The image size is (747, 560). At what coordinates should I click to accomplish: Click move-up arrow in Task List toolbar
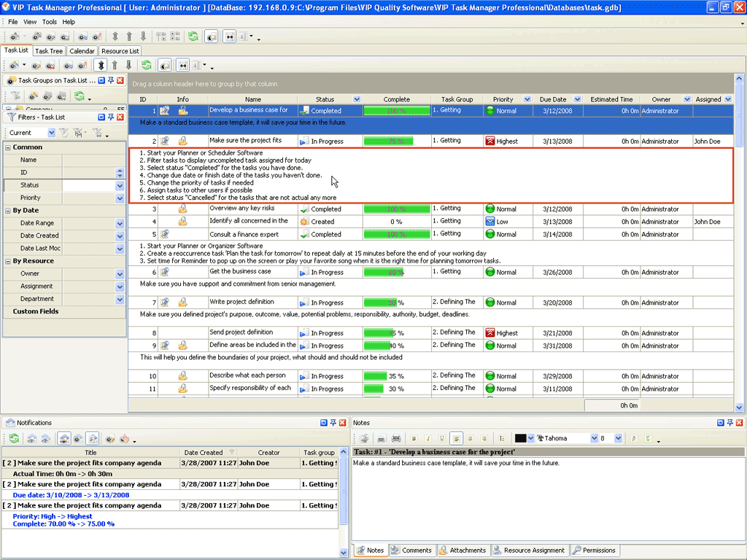(115, 66)
